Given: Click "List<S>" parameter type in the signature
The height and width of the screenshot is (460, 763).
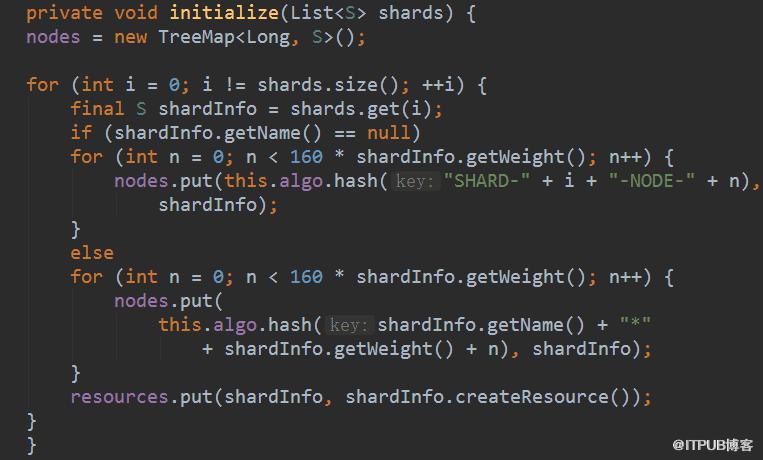Looking at the screenshot, I should coord(328,13).
